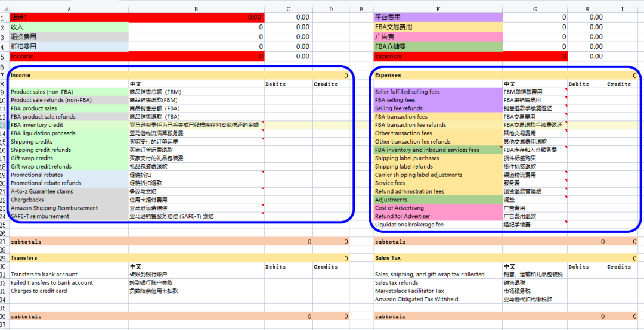Image resolution: width=644 pixels, height=330 pixels.
Task: Click FBA inventory and inbound services fees
Action: [x=438, y=150]
